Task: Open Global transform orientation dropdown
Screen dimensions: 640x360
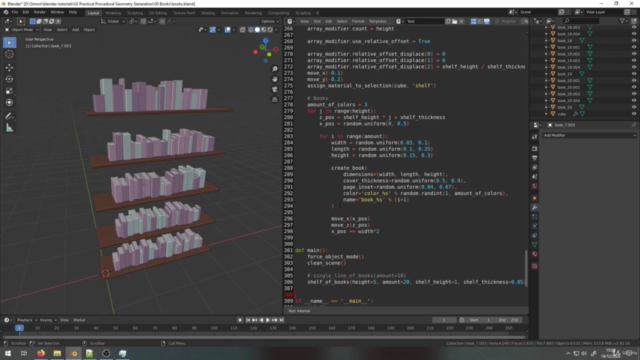Action: [x=113, y=21]
